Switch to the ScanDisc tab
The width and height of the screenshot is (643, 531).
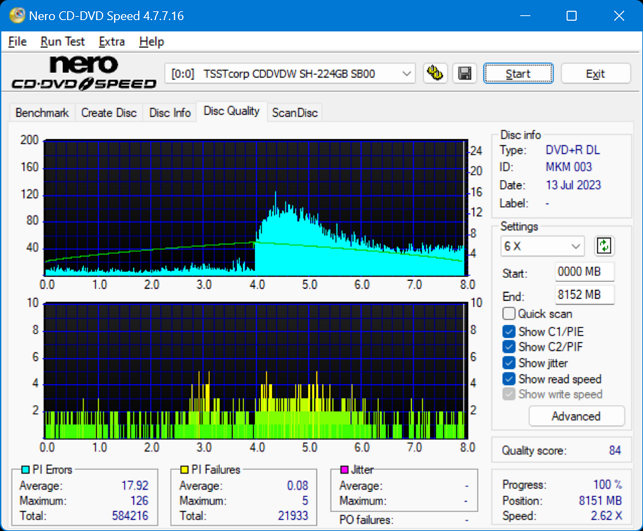coord(294,112)
